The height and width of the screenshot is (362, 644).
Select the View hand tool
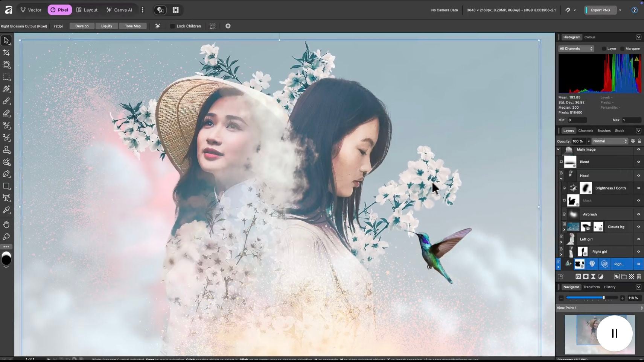(6, 224)
